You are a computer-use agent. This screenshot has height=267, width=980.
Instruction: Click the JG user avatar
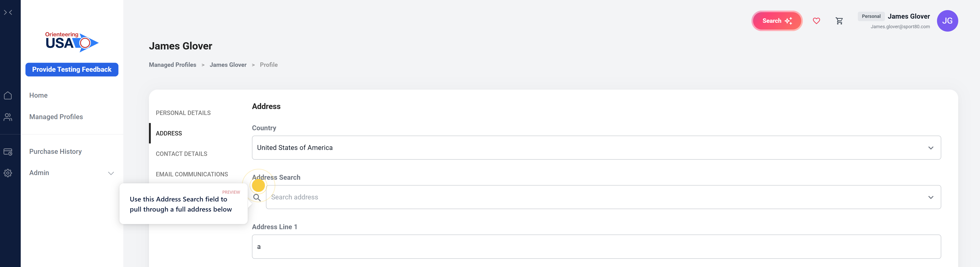[947, 21]
